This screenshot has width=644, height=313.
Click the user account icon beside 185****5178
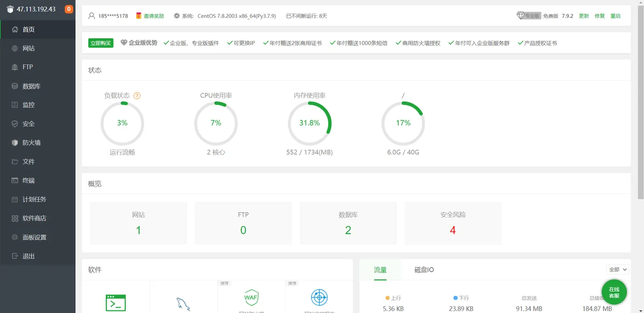[92, 16]
